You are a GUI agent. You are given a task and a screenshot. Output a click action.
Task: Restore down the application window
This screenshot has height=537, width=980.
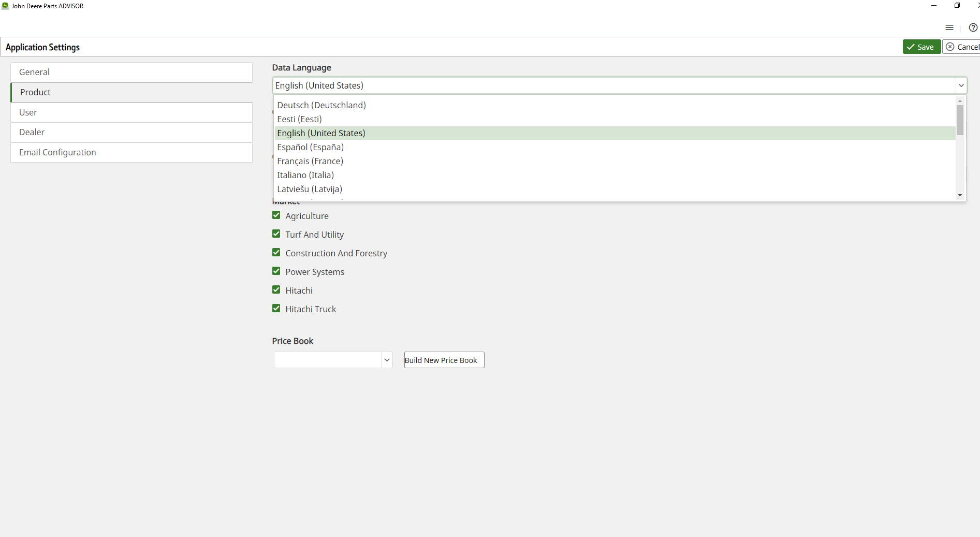point(957,6)
